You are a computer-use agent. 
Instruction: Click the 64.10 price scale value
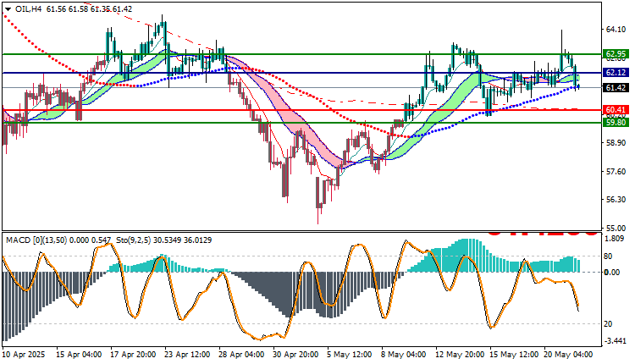[616, 29]
